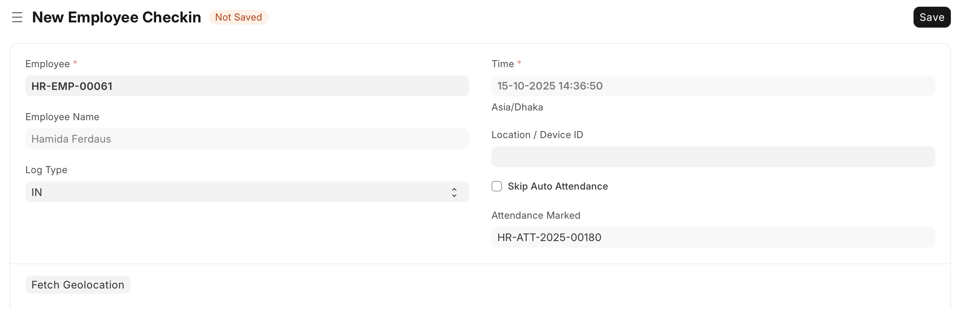Open the sidebar hamburger menu

pos(17,18)
